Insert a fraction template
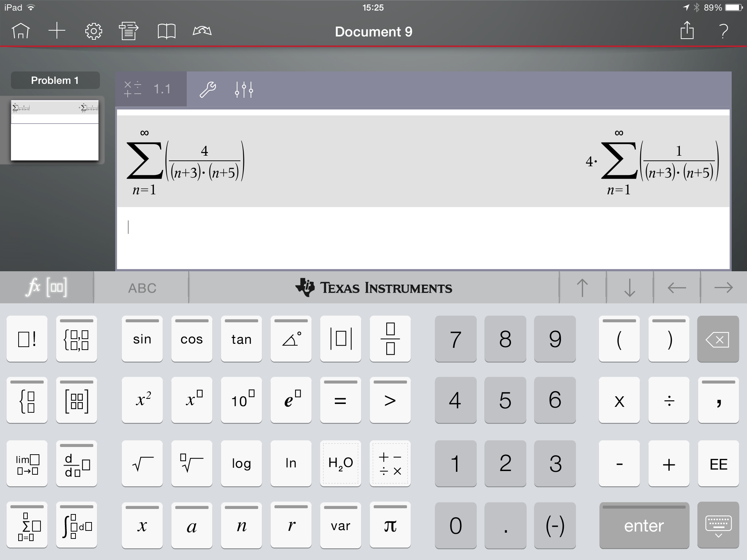747x560 pixels. point(390,339)
